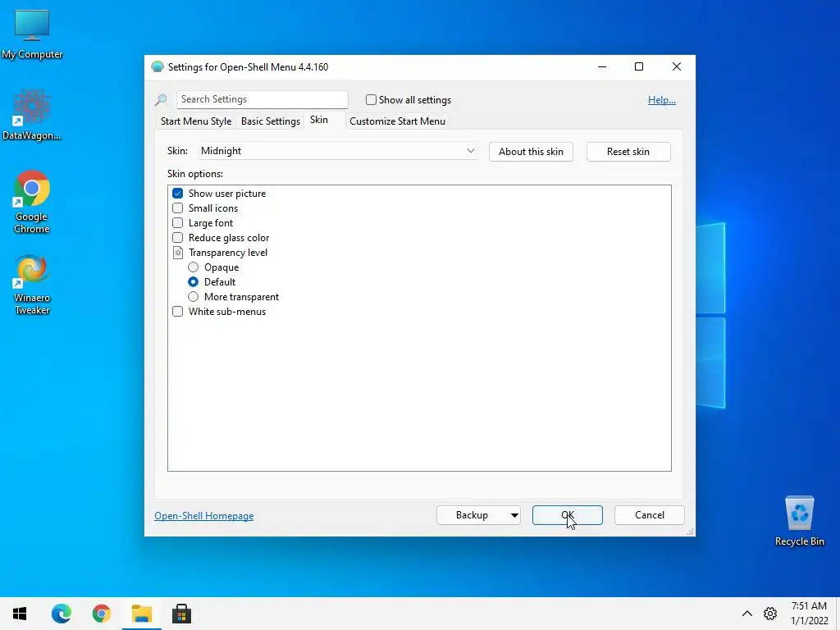This screenshot has width=840, height=630.
Task: Open the DataWagon desktop shortcut
Action: coord(32,115)
